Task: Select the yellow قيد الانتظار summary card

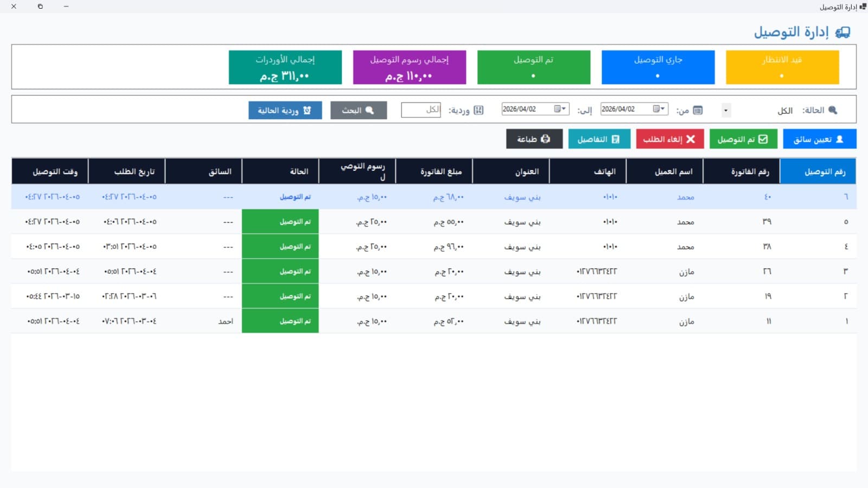Action: 782,67
